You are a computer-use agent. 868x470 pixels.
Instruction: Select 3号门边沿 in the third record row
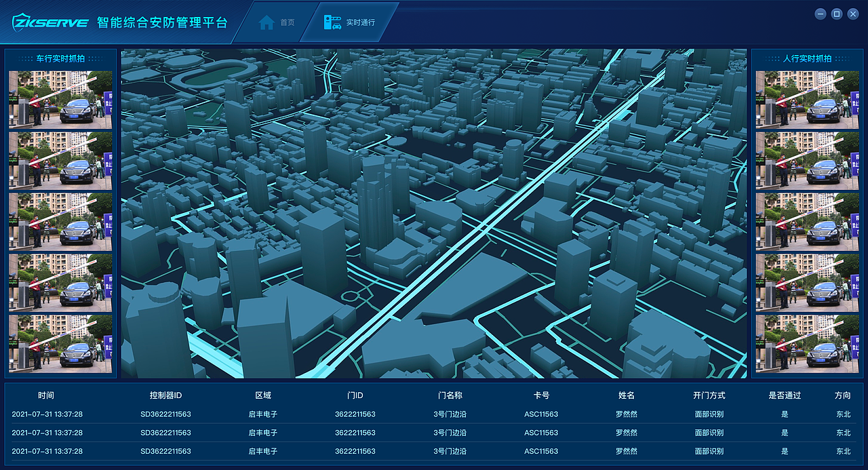point(450,451)
